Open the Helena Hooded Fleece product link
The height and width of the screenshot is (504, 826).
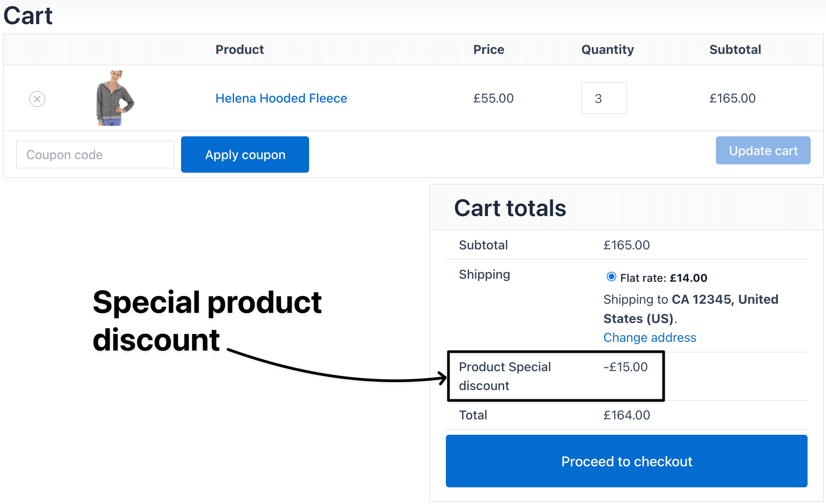pos(281,98)
